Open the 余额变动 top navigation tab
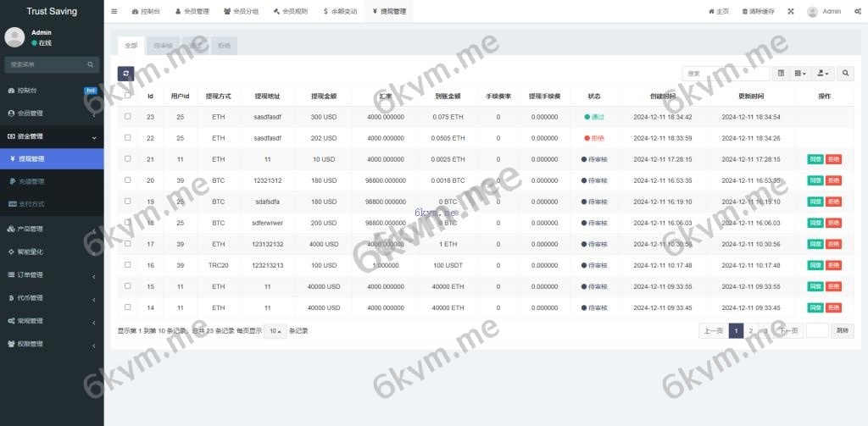The image size is (868, 426). [340, 11]
